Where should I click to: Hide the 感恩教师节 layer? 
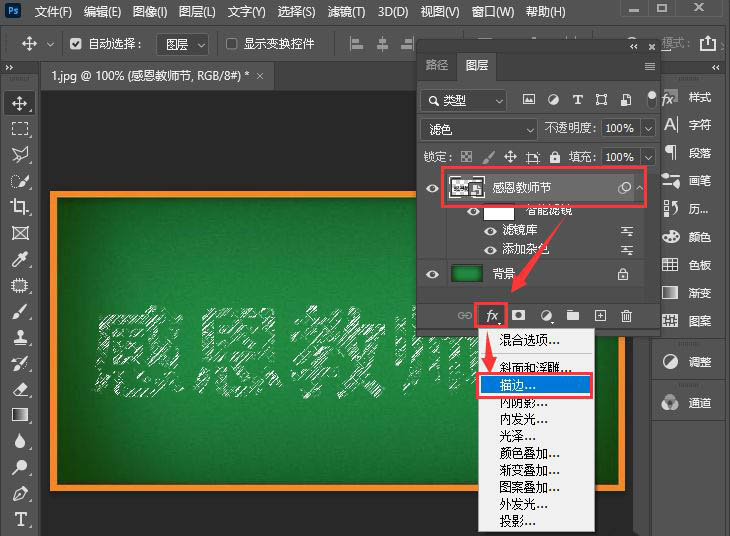click(432, 188)
